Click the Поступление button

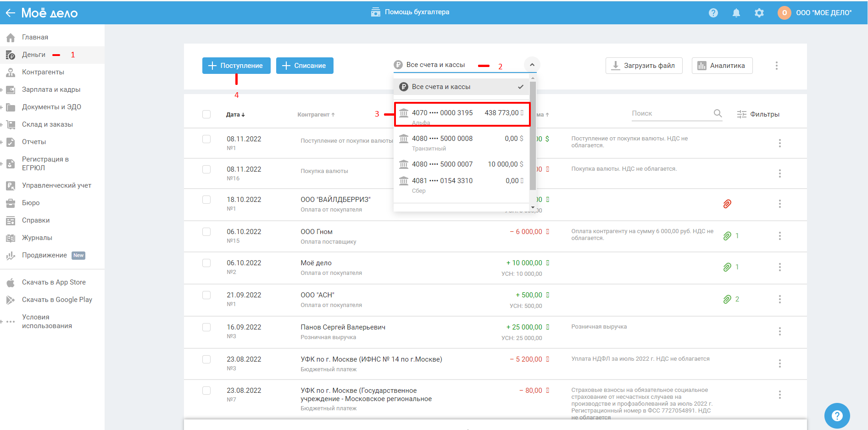(x=236, y=66)
